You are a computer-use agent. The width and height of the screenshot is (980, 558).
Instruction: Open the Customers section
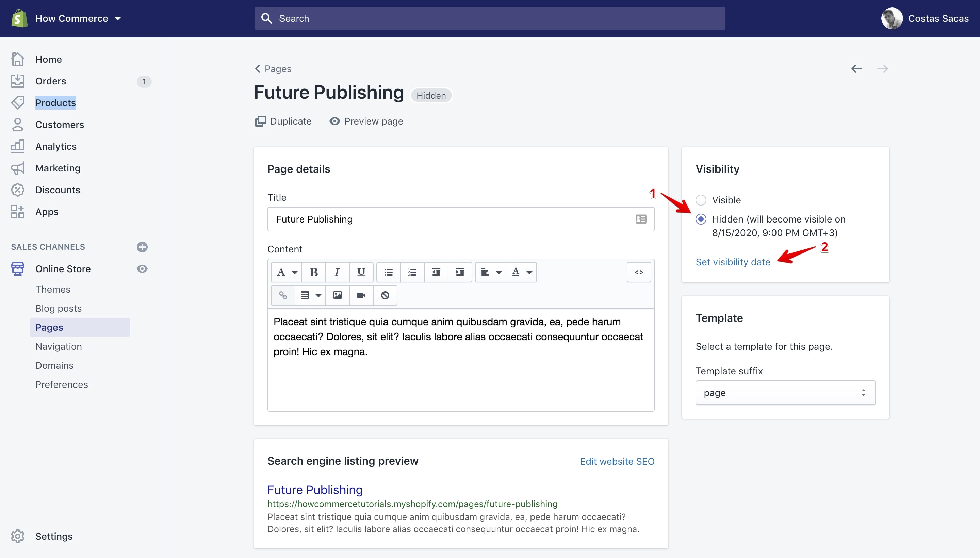(x=60, y=125)
